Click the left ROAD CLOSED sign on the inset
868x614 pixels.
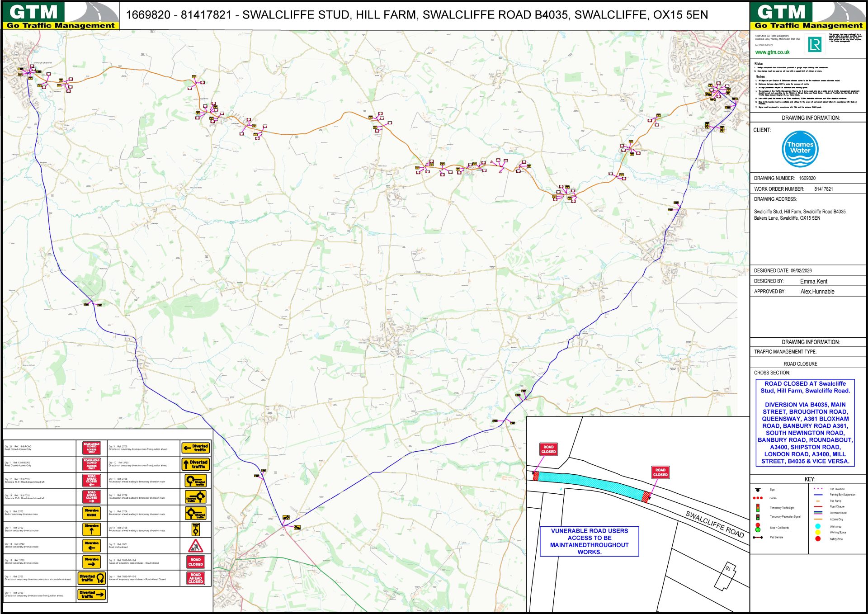pos(548,449)
